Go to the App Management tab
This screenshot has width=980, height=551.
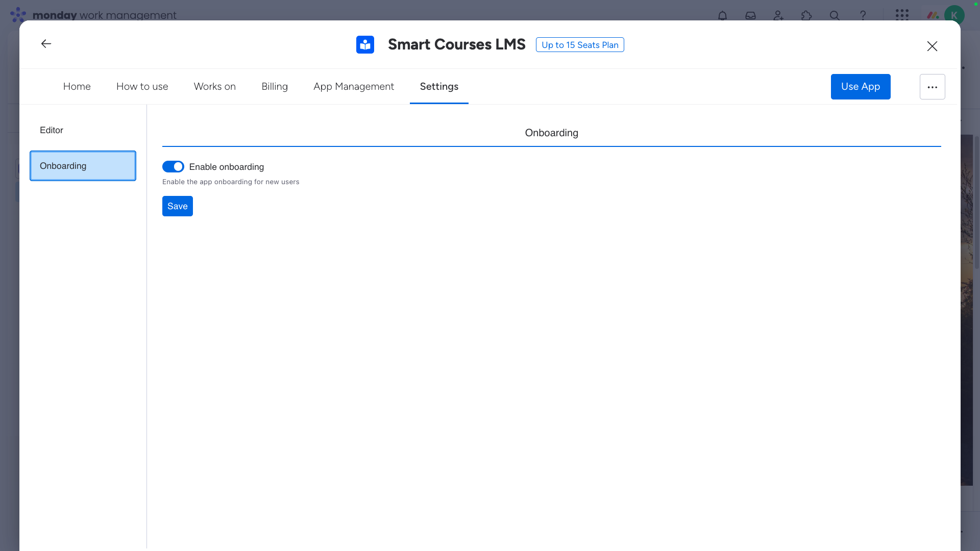354,87
